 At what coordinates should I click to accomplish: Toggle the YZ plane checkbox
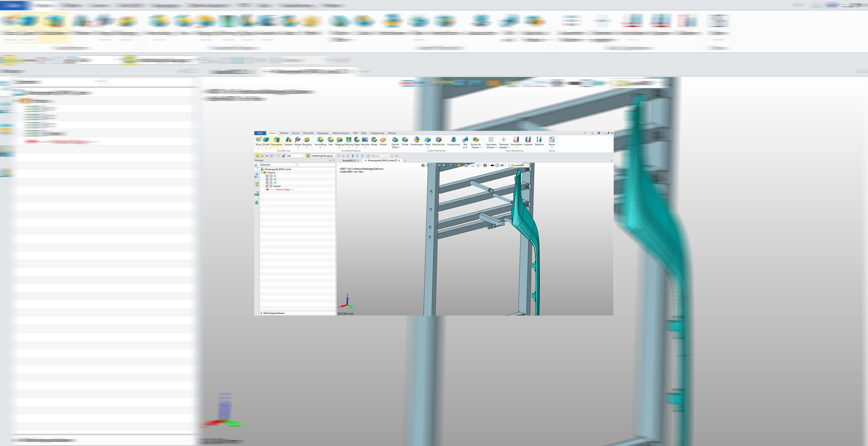267,183
